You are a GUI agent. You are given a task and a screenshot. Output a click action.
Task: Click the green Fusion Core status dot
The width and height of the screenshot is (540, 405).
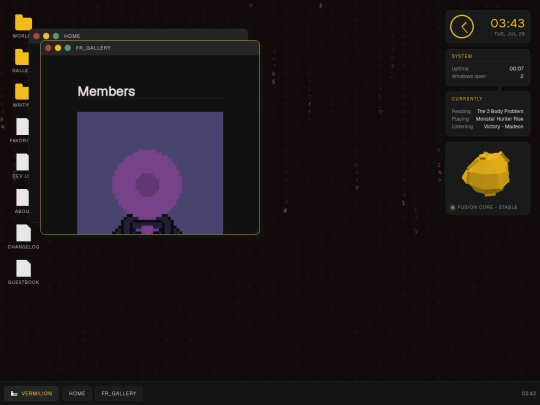pyautogui.click(x=453, y=207)
